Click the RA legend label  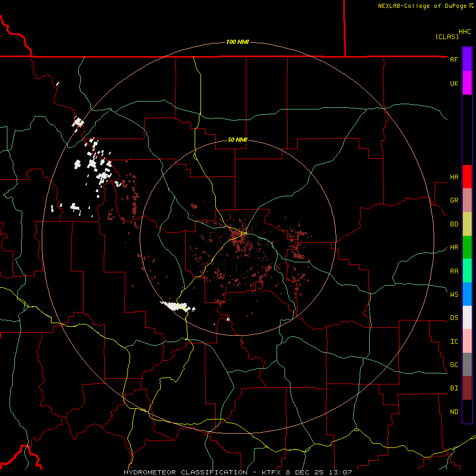tap(454, 271)
